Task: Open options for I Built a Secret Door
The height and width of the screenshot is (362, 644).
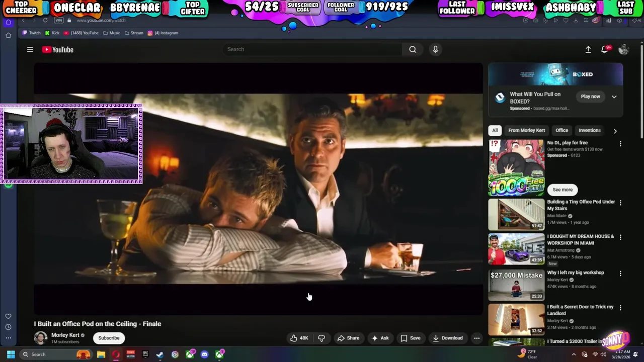Action: pos(620,308)
